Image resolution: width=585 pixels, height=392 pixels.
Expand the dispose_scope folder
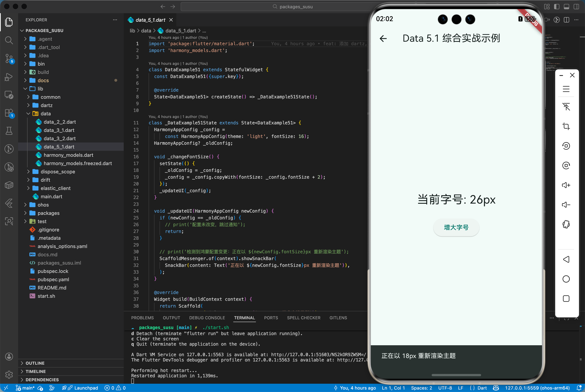[x=58, y=171]
